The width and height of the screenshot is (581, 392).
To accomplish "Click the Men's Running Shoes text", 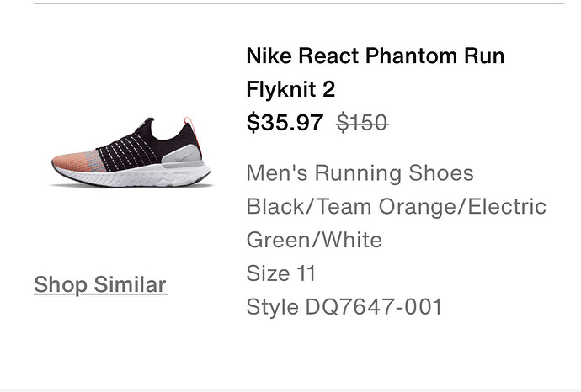I will coord(360,173).
